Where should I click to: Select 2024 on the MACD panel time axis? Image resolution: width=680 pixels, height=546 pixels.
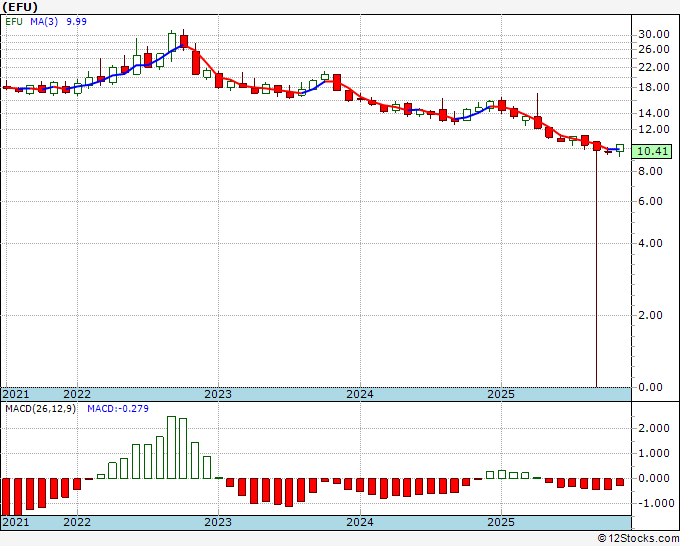[360, 522]
